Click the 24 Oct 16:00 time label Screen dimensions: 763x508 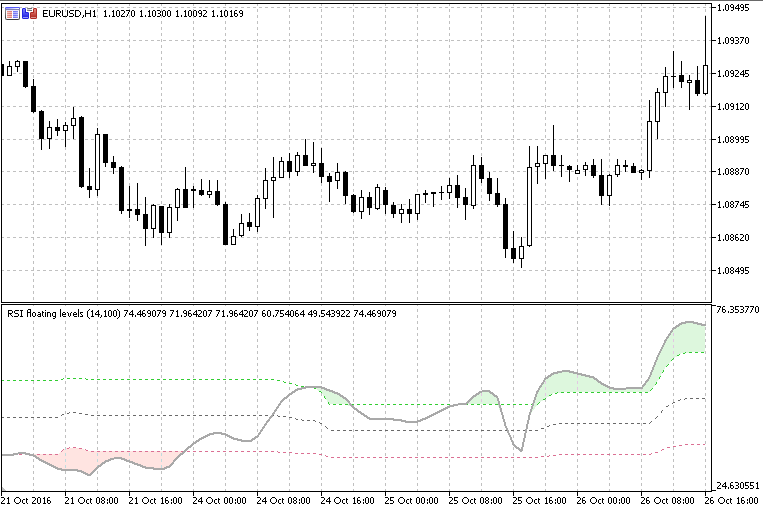[347, 501]
